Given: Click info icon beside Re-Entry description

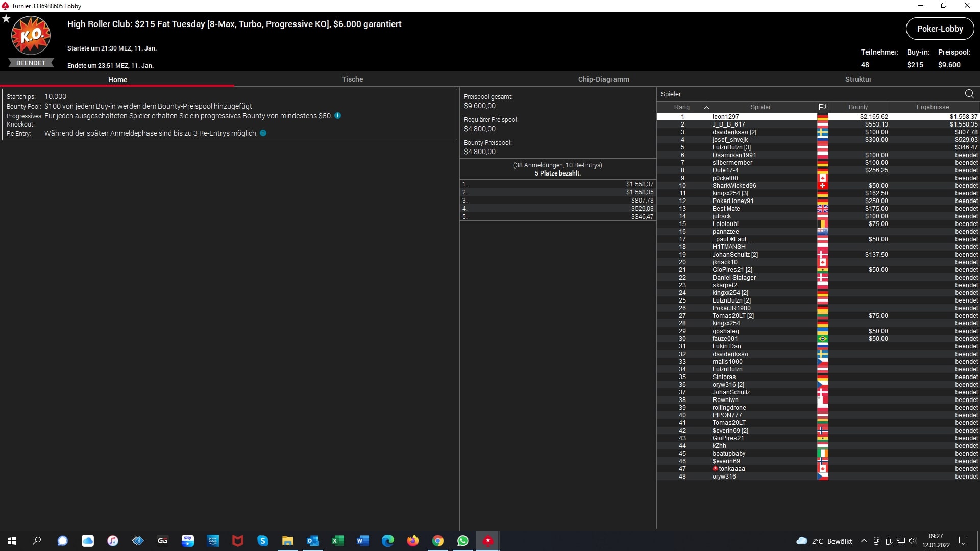Looking at the screenshot, I should pos(263,133).
